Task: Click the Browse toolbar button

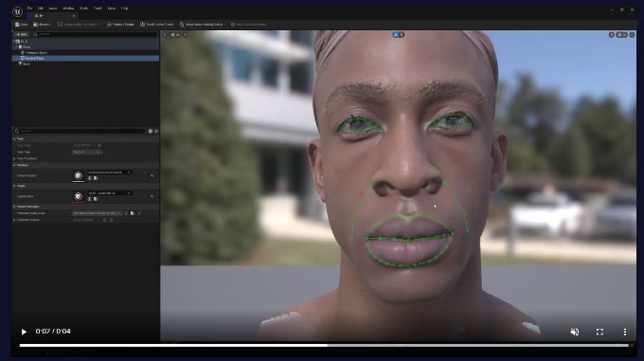Action: 42,25
